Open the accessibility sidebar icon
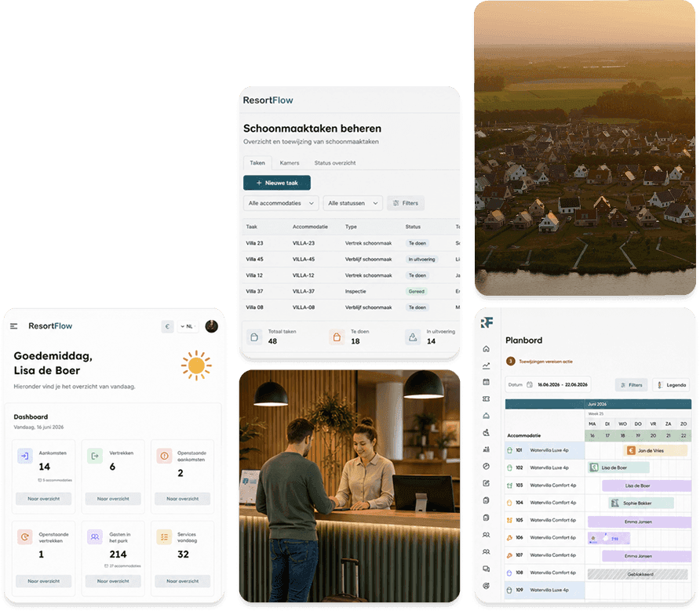The image size is (700, 611). [487, 432]
